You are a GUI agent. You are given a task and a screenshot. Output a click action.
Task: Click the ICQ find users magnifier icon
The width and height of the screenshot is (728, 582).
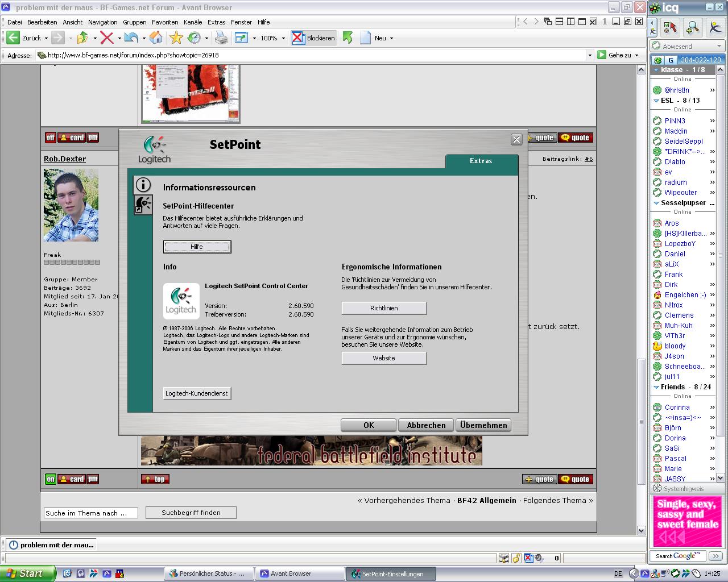point(692,27)
